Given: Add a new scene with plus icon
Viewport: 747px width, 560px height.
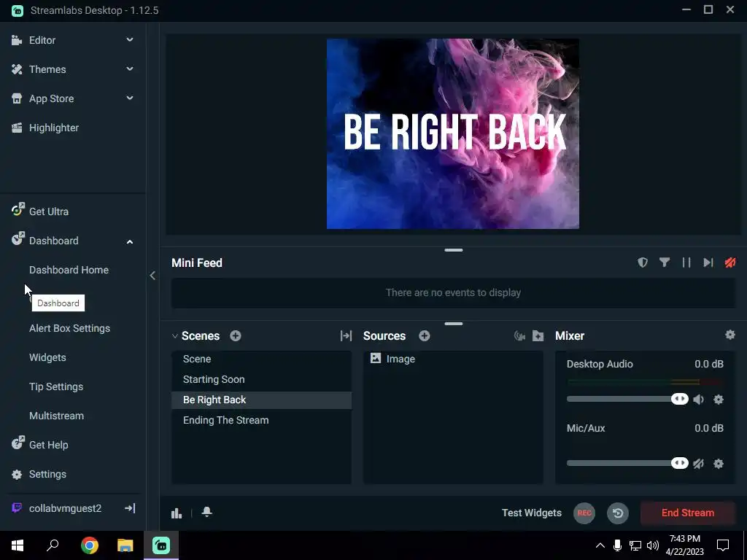Looking at the screenshot, I should coord(236,335).
